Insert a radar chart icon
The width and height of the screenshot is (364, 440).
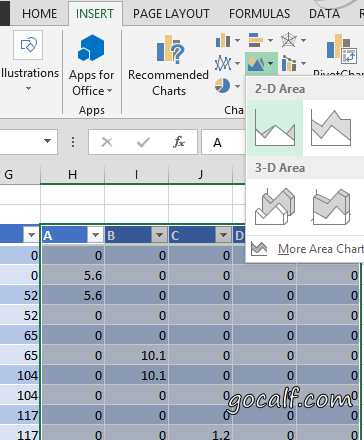coord(289,40)
